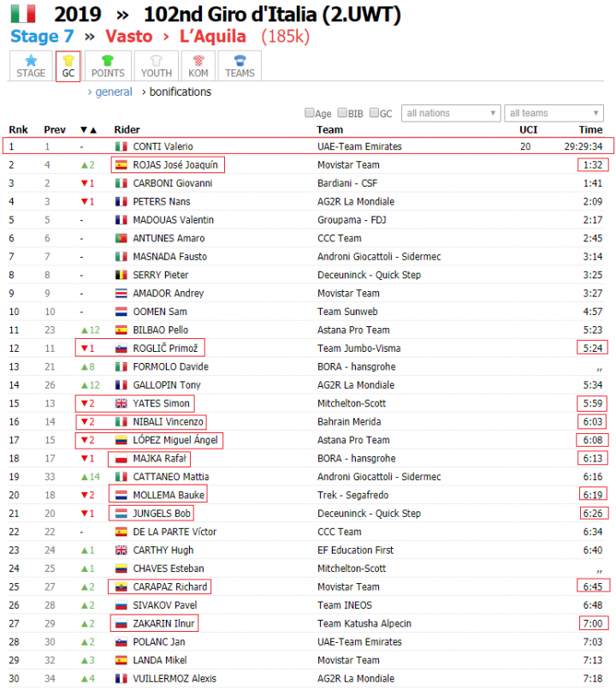Switch to the YOUTH classification tab
616x690 pixels.
click(x=156, y=66)
